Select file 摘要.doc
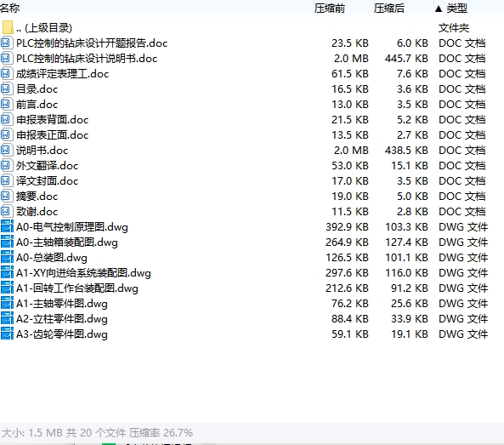The image size is (504, 445). pyautogui.click(x=37, y=197)
